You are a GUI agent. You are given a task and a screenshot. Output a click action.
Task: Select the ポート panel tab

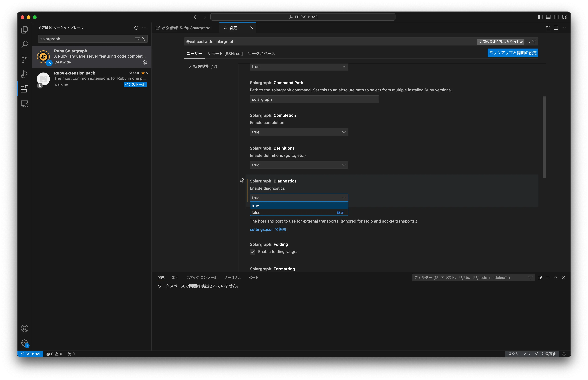pyautogui.click(x=253, y=278)
